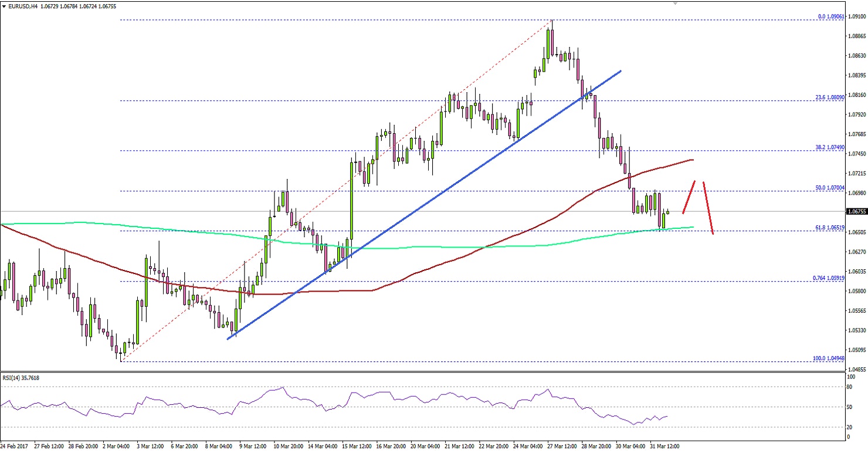Collapse the EURUSD,H4 data display triangle
The image size is (868, 453).
(5, 6)
